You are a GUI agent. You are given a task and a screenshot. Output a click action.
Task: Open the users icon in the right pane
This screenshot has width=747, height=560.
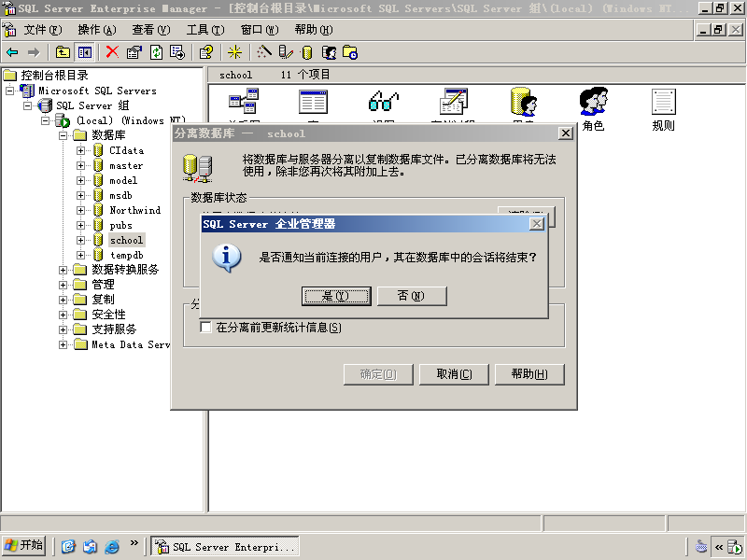pos(524,101)
